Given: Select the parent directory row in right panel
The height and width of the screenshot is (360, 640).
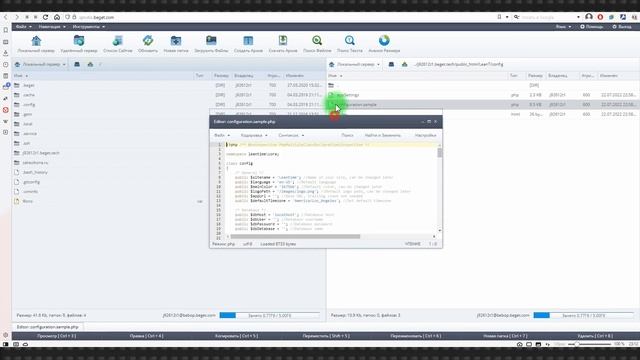Looking at the screenshot, I should pyautogui.click(x=483, y=85).
